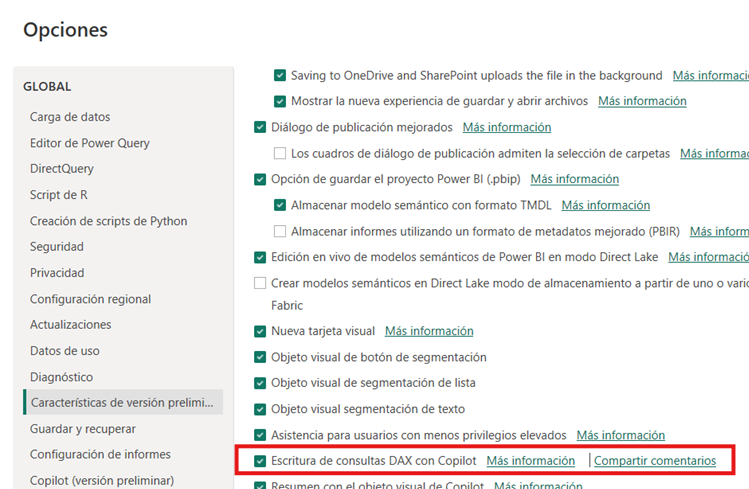Open Actualizaciones section
Image resolution: width=749 pixels, height=489 pixels.
tap(70, 325)
